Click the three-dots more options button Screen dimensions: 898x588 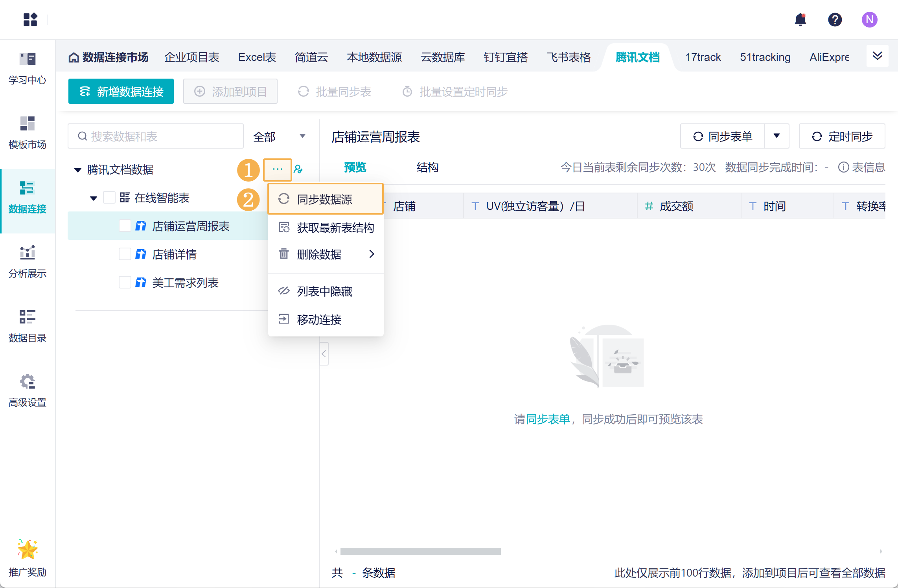[277, 169]
